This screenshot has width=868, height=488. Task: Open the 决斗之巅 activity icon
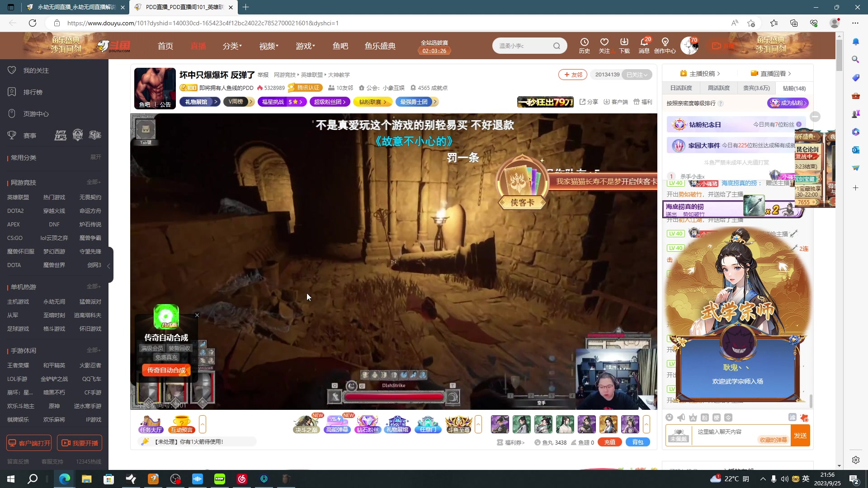(x=307, y=424)
